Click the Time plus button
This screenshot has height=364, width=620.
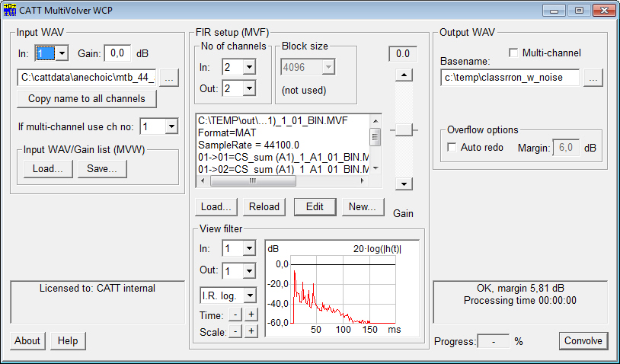(251, 314)
